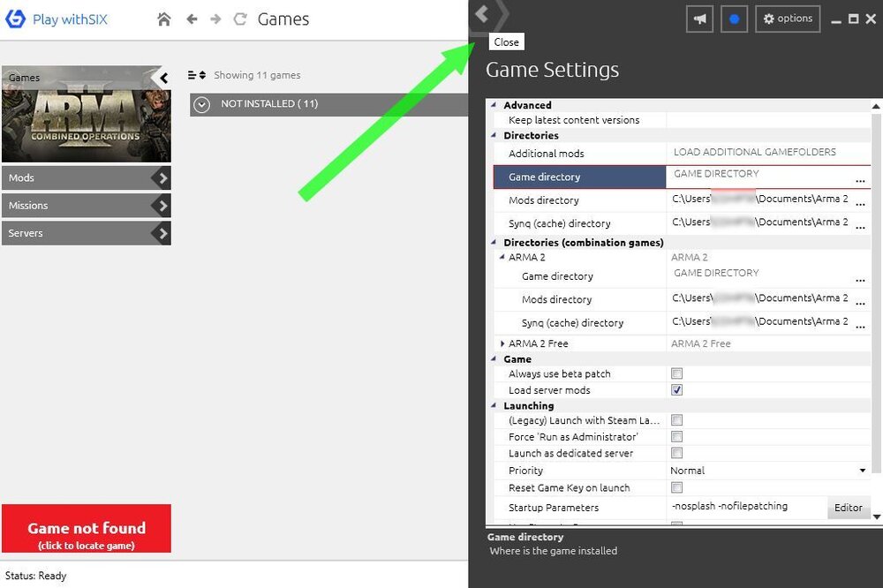Viewport: 883px width, 588px height.
Task: Click the Play withSIX logo icon
Action: tap(15, 19)
